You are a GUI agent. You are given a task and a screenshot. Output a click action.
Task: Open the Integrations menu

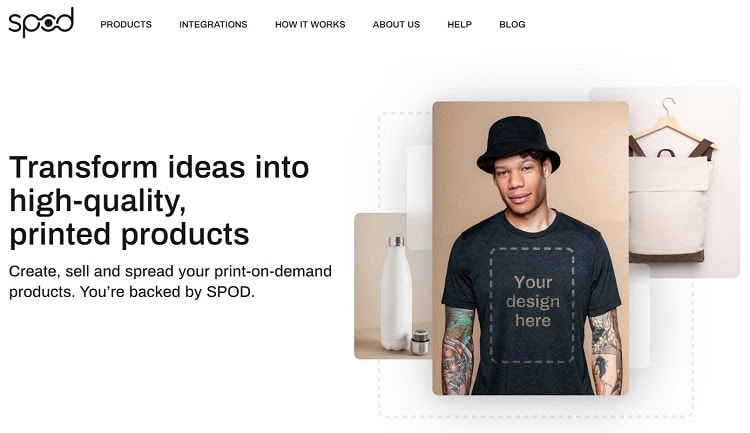click(213, 24)
